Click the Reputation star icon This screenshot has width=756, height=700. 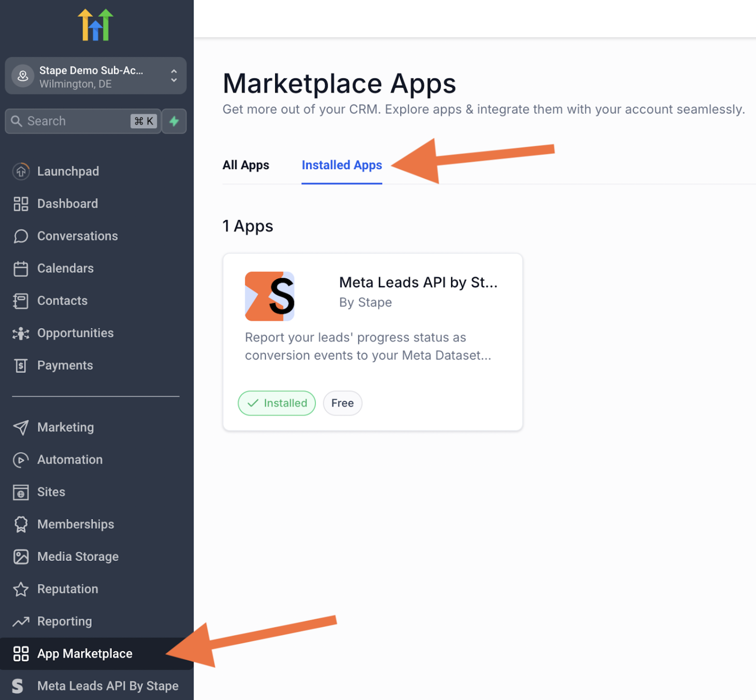click(21, 589)
